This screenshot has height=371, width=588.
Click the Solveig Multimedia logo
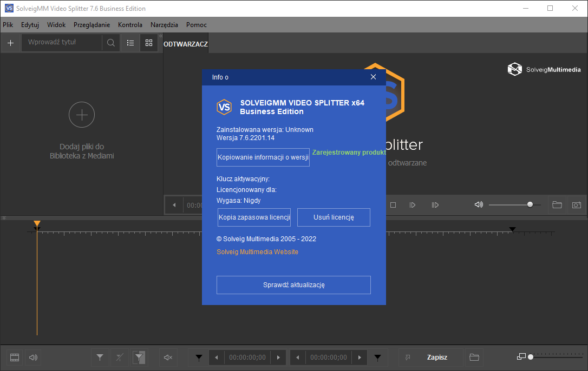[544, 69]
